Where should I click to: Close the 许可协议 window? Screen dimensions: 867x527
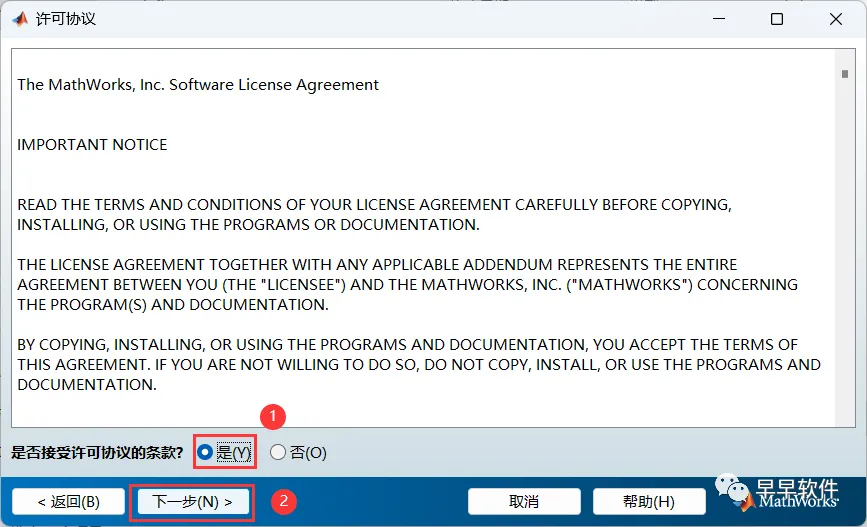click(835, 19)
